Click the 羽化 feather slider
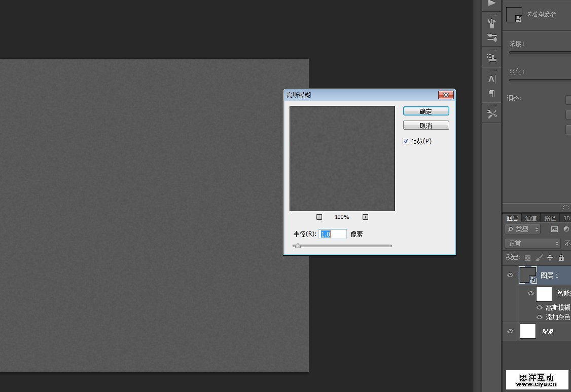This screenshot has width=571, height=392. [540, 81]
